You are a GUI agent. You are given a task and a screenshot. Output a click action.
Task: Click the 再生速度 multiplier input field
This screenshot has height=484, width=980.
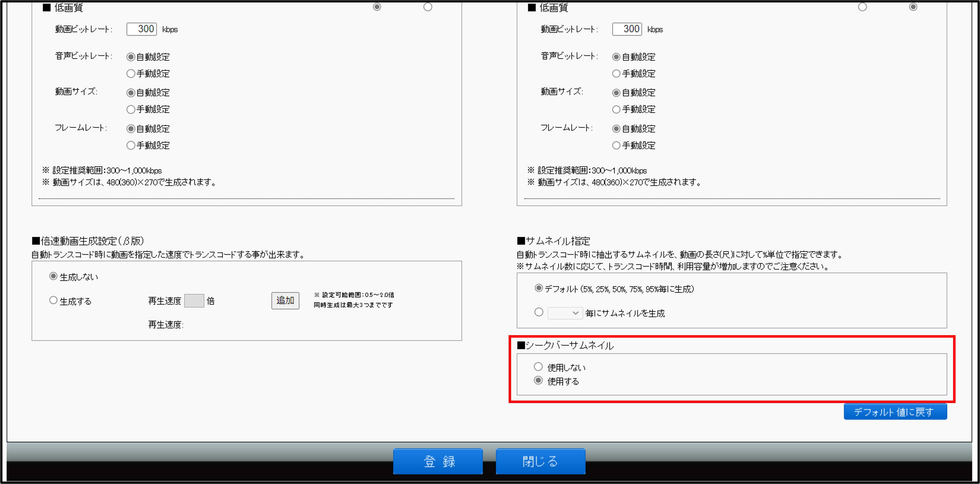point(194,301)
